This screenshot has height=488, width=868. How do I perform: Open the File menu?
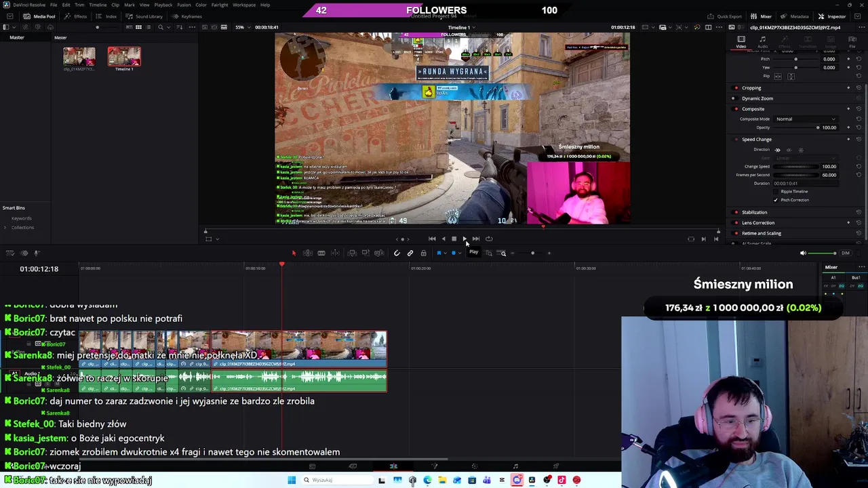pos(54,5)
